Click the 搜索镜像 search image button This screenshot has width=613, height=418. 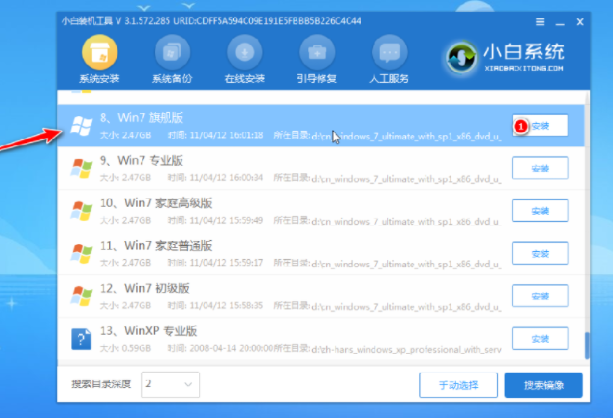543,385
